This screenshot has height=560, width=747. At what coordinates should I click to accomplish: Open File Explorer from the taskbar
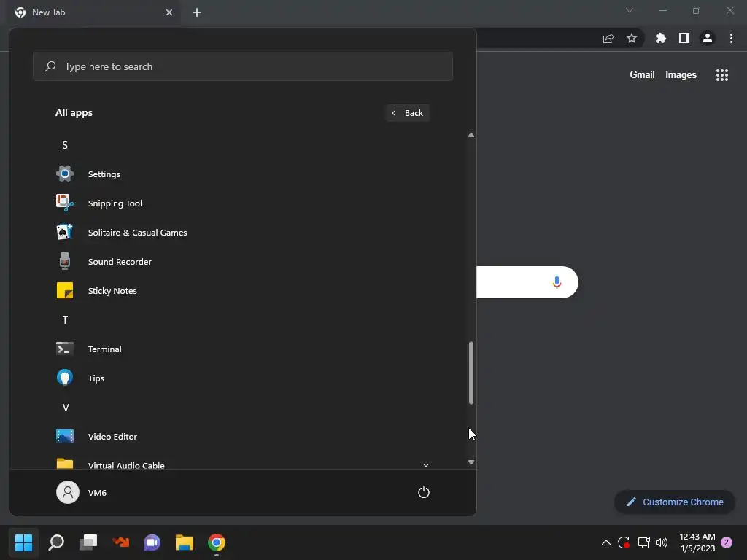point(185,542)
